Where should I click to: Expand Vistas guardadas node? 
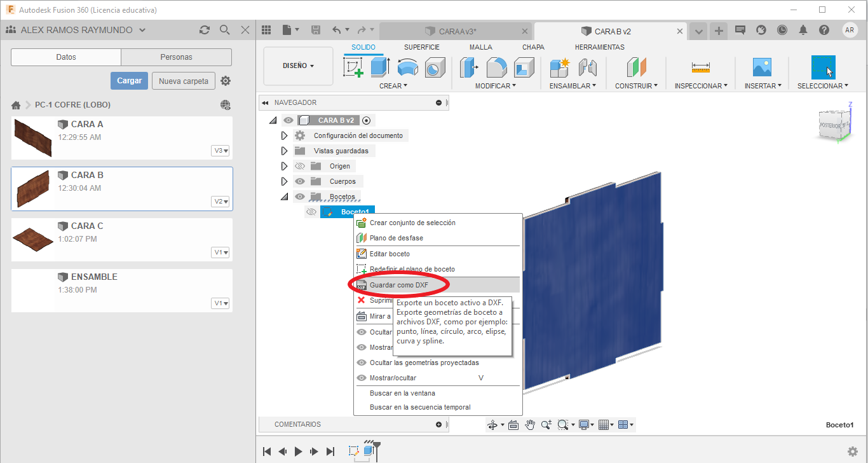point(284,151)
